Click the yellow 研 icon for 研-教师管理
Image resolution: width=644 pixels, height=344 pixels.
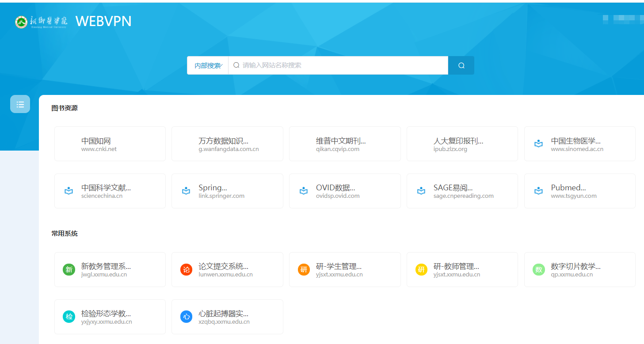[x=422, y=270]
